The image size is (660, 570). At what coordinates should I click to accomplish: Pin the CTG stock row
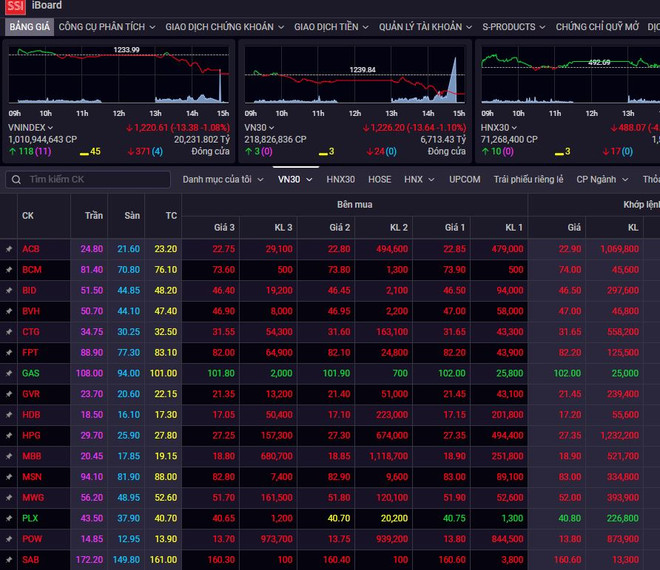(9, 332)
